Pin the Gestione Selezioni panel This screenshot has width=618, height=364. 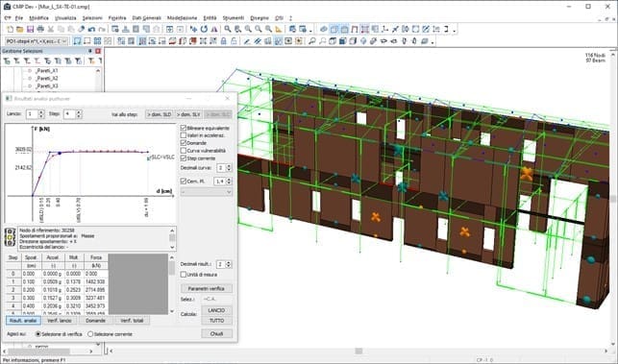[x=89, y=51]
